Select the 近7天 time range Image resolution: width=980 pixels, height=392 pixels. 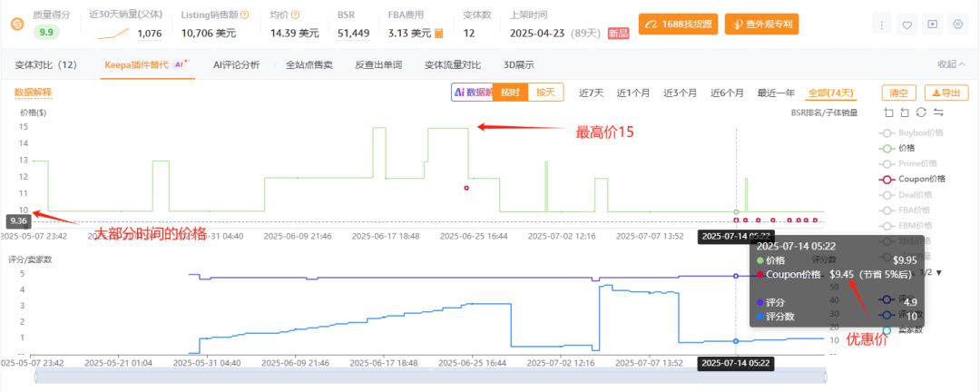[x=592, y=93]
